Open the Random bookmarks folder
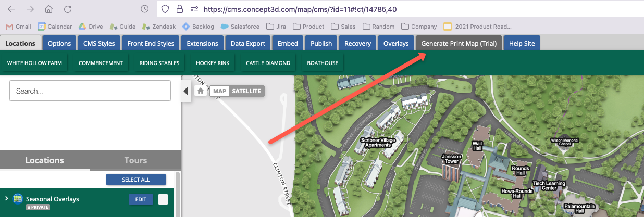The height and width of the screenshot is (217, 644). [x=379, y=27]
